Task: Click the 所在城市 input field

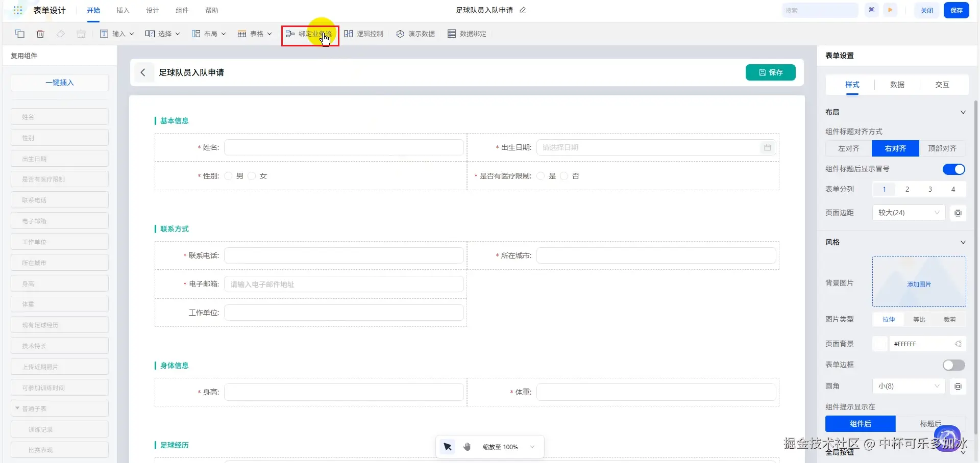Action: 656,255
